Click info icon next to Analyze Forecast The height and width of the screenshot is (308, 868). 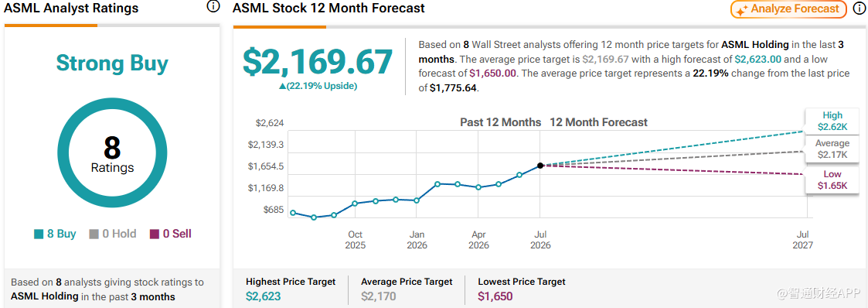859,9
